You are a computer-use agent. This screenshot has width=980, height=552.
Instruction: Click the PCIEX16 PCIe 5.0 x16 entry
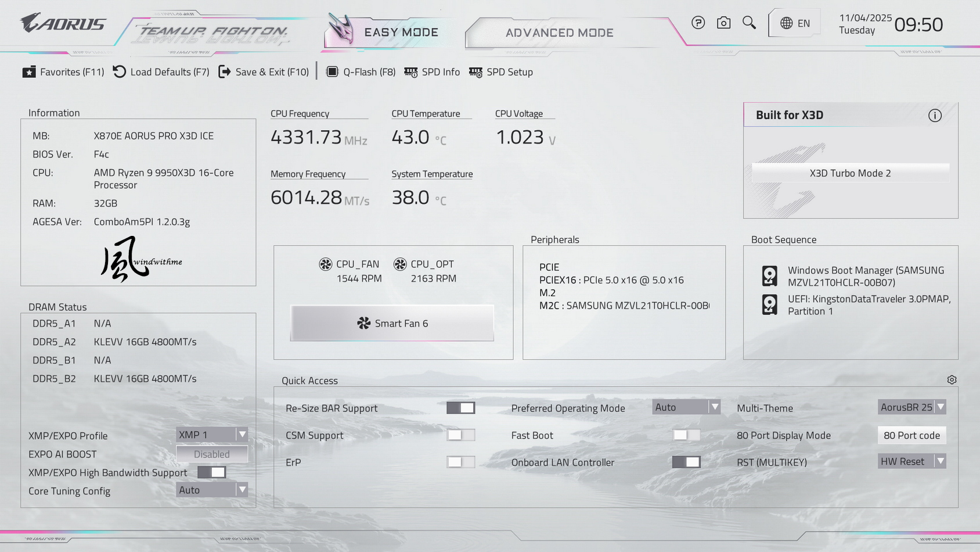[611, 280]
